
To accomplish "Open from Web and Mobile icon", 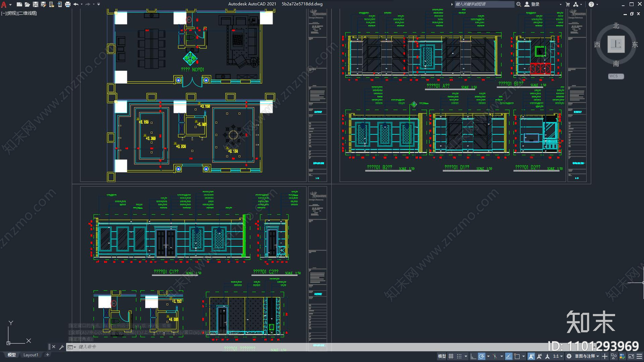I will tap(52, 4).
